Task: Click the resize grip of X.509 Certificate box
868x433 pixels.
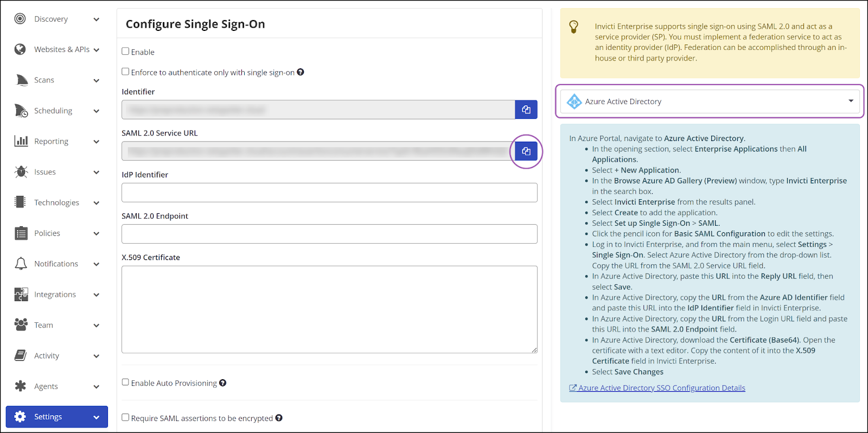Action: tap(534, 350)
